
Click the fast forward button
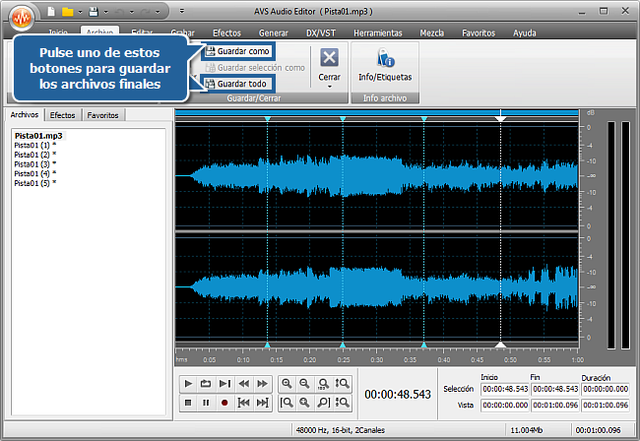(x=262, y=383)
